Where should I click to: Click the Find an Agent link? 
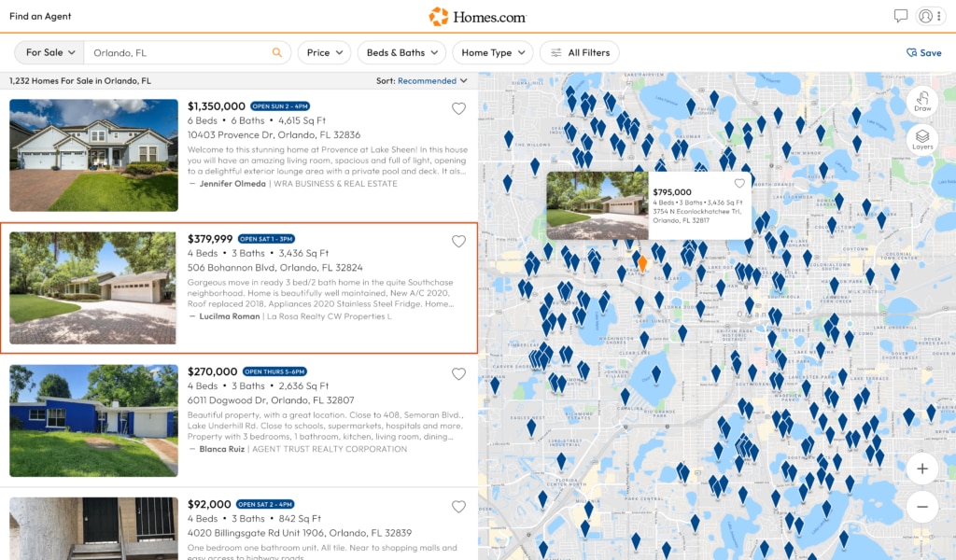(x=40, y=16)
